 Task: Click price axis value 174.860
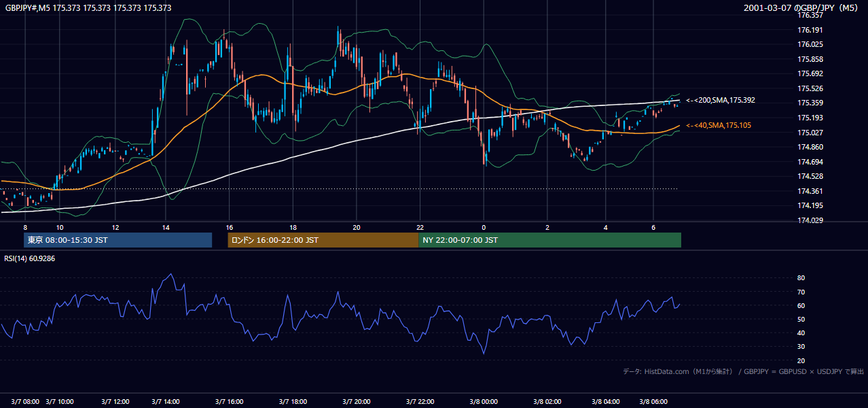(x=810, y=147)
